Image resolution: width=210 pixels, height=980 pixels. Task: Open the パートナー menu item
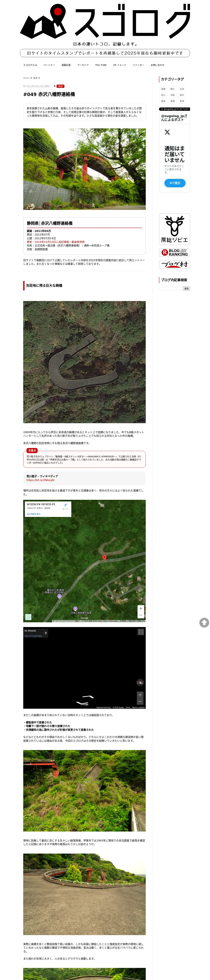49,65
